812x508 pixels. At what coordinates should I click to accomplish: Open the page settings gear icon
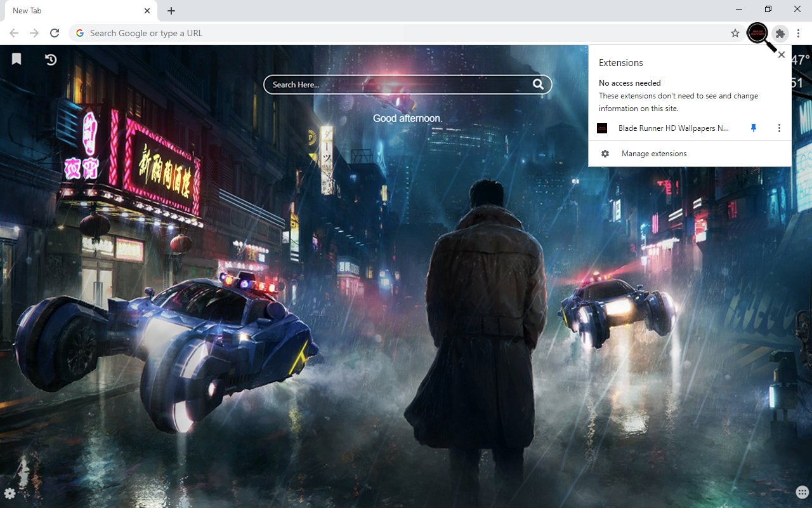click(x=10, y=493)
